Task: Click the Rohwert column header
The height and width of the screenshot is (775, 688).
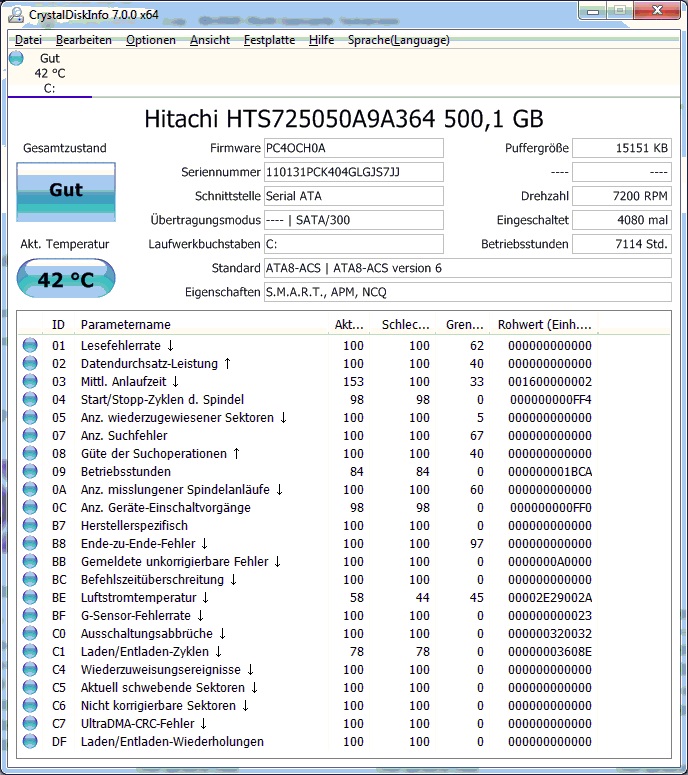Action: 544,325
